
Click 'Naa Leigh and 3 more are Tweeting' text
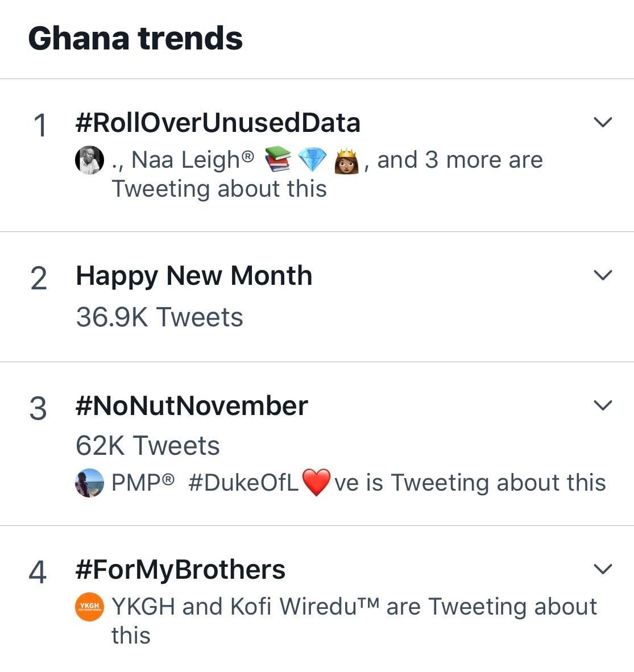(327, 173)
